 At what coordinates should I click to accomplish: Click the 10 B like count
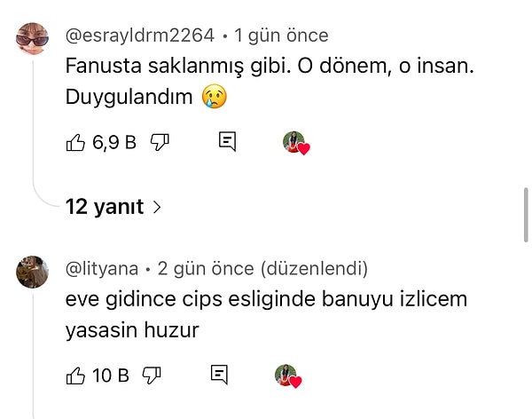tap(111, 376)
